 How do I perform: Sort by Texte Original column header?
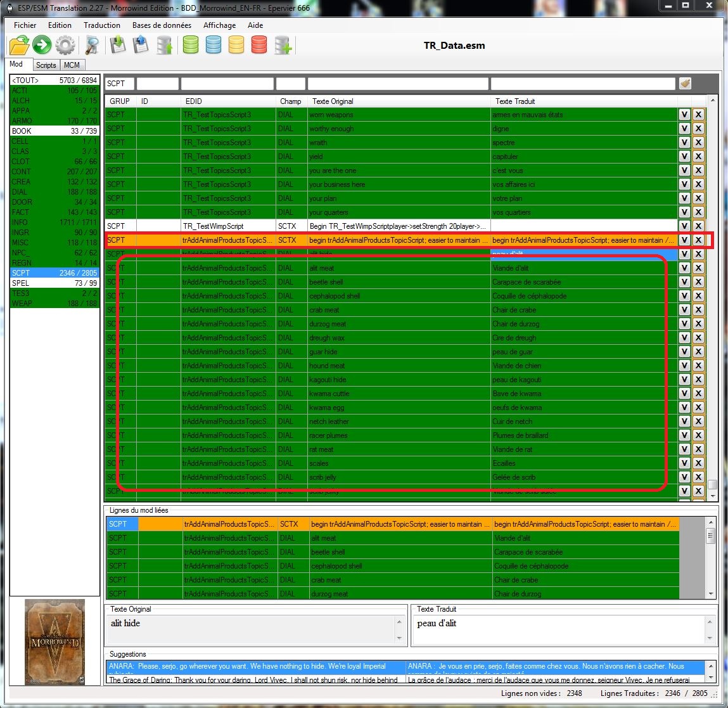pos(333,101)
